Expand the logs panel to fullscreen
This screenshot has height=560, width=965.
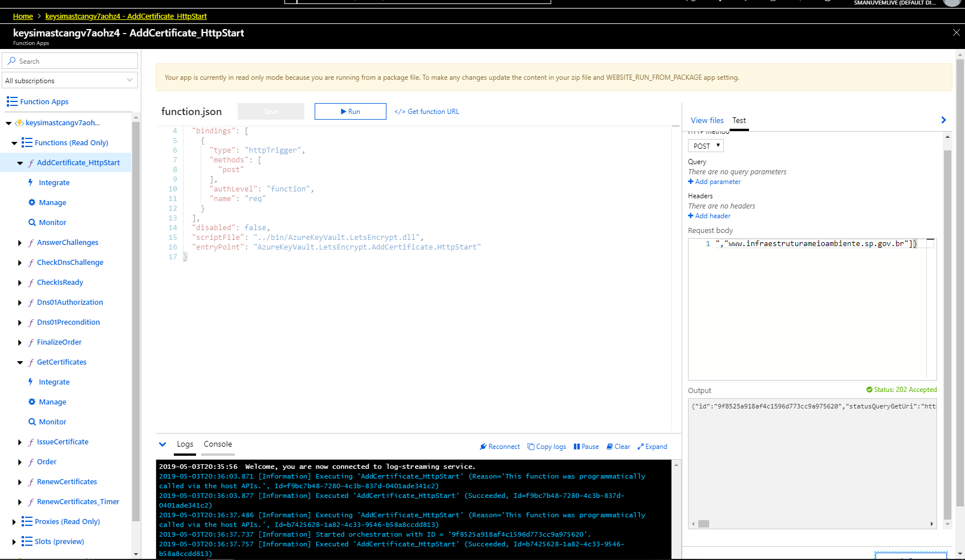652,446
